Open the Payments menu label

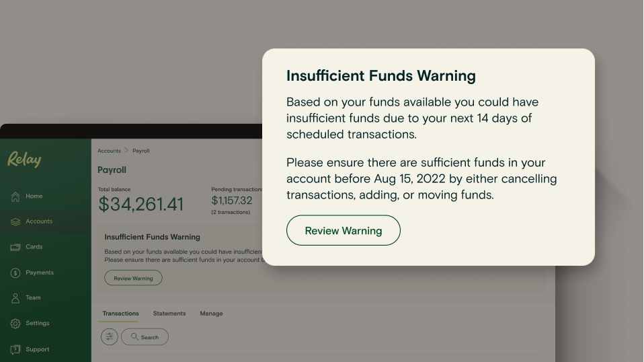click(x=40, y=273)
